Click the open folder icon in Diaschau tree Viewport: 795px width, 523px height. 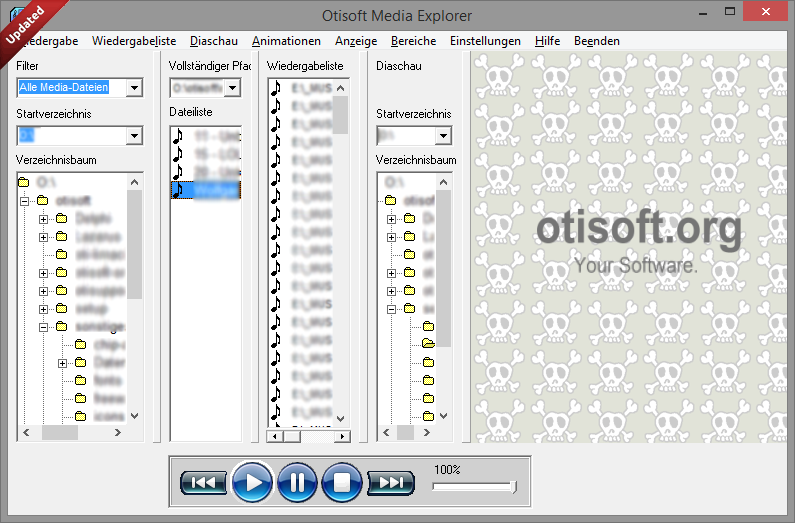(x=428, y=344)
